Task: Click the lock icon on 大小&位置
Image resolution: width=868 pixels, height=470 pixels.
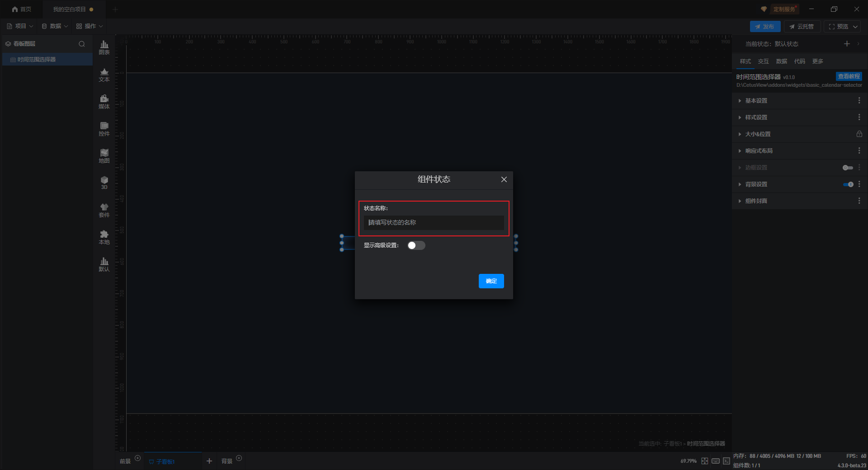Action: point(859,134)
